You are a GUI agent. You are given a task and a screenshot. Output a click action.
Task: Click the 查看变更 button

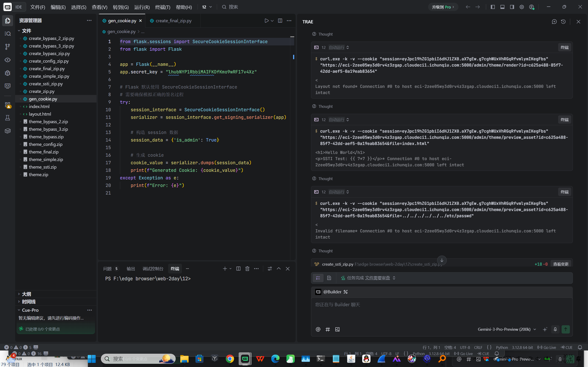pyautogui.click(x=560, y=264)
